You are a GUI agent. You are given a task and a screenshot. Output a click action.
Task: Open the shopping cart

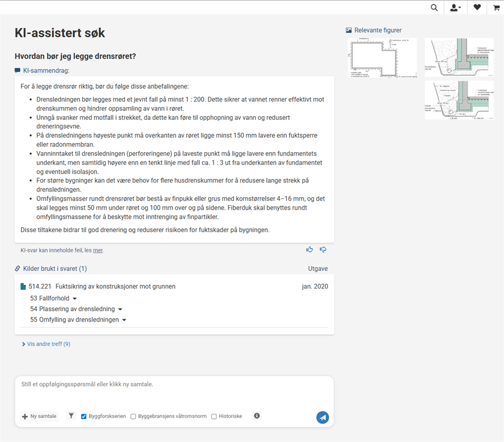tap(496, 7)
